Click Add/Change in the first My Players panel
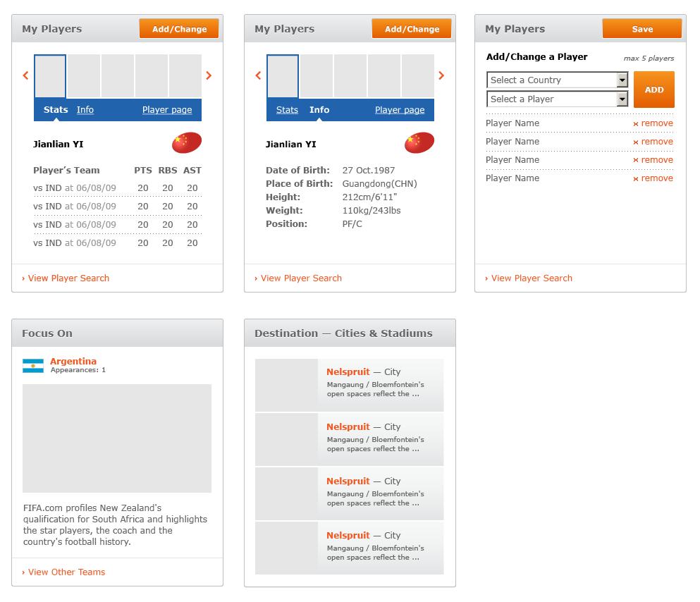Screen dimensions: 700x602 pos(179,29)
